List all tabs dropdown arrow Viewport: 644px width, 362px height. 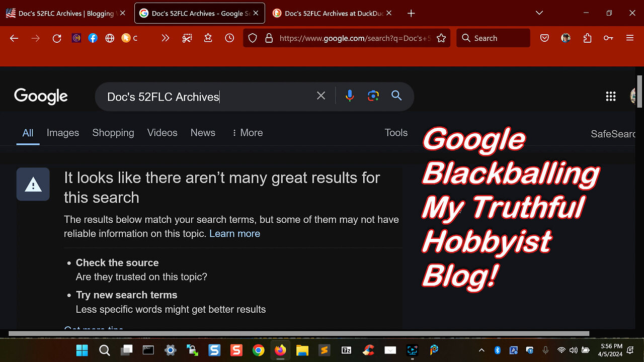pyautogui.click(x=539, y=13)
